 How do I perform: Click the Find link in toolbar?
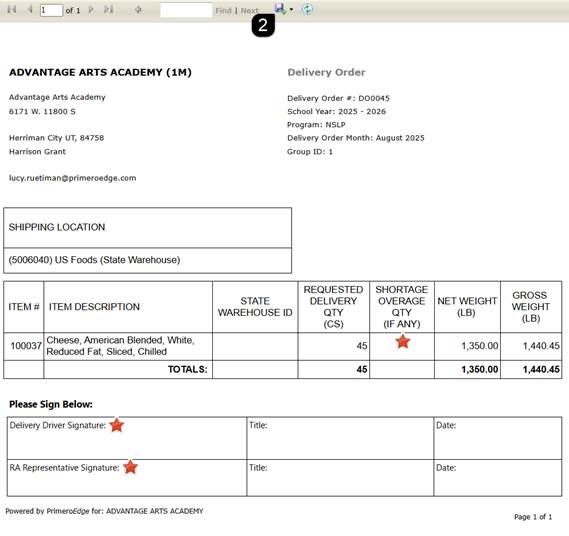[223, 11]
